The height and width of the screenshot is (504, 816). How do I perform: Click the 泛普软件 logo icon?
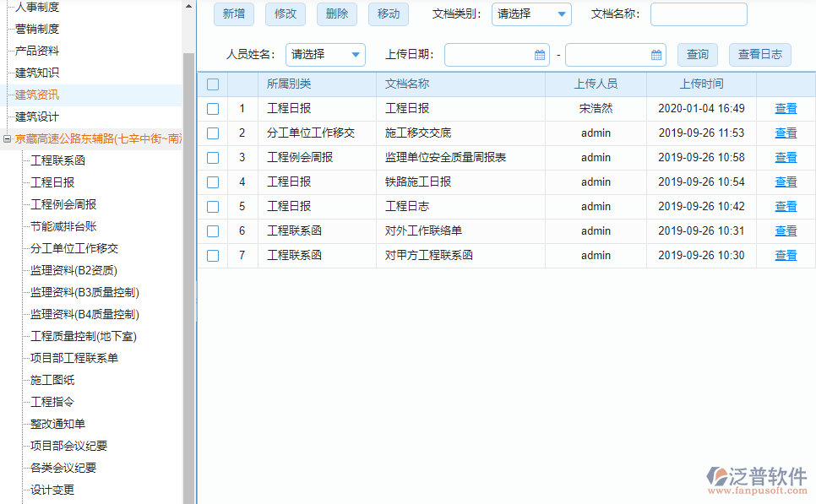(719, 475)
